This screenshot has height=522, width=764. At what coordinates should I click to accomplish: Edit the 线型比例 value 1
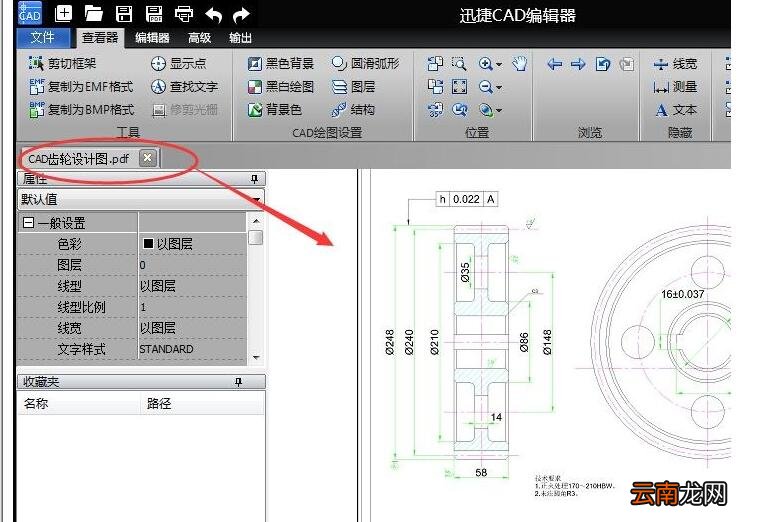tap(192, 307)
